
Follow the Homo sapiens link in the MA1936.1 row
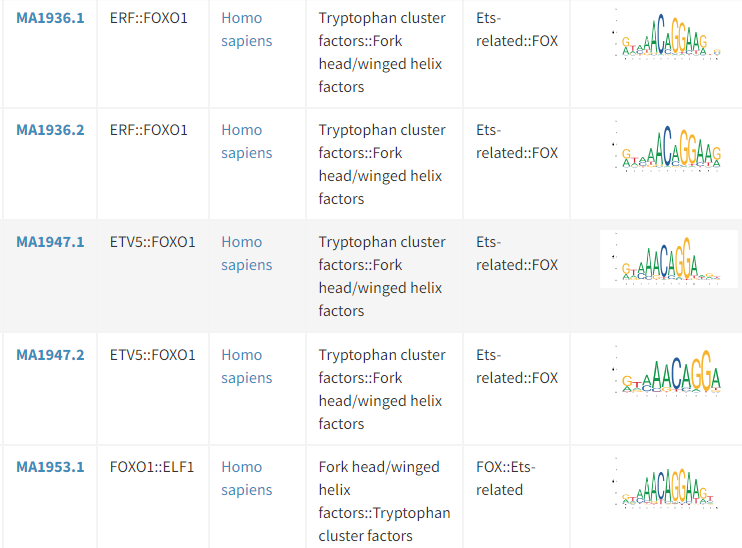tap(247, 29)
